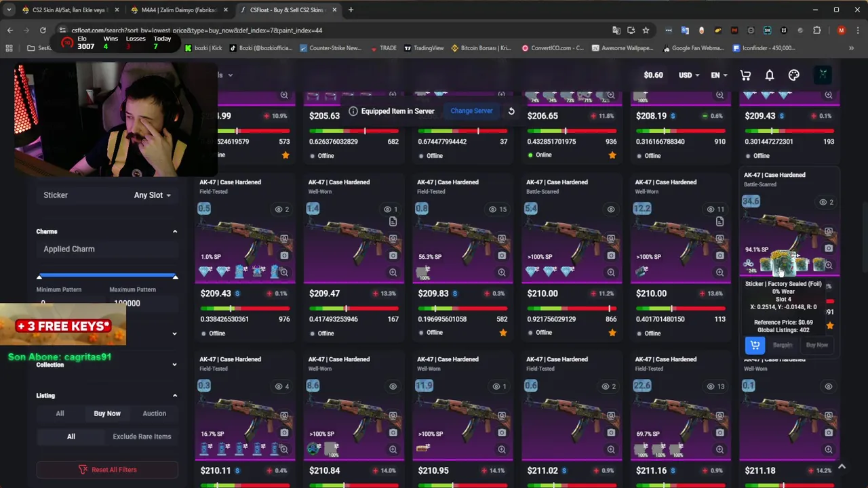Select the Buy Now listing filter
868x488 pixels.
(107, 413)
